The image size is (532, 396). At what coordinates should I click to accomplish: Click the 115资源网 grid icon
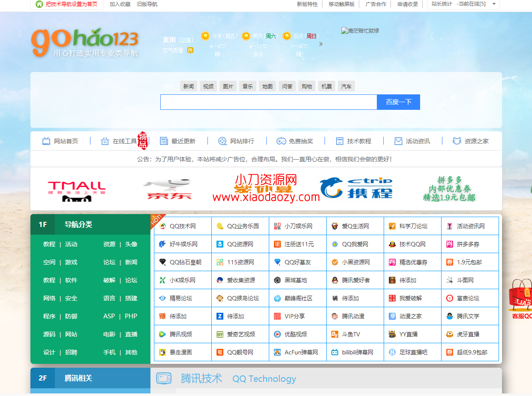click(x=220, y=262)
